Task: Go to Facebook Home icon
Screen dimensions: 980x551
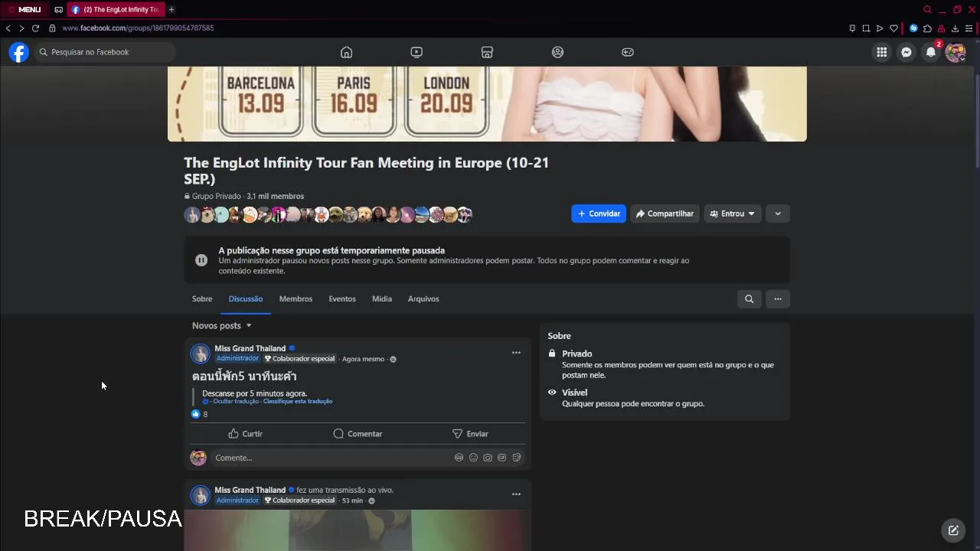Action: [346, 52]
